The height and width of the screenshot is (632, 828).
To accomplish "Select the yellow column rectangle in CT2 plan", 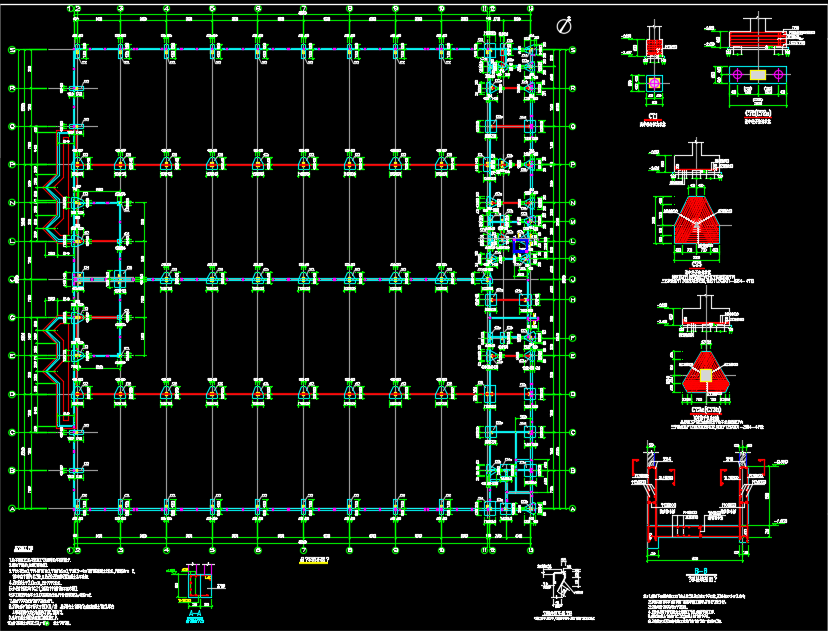I will pos(758,75).
